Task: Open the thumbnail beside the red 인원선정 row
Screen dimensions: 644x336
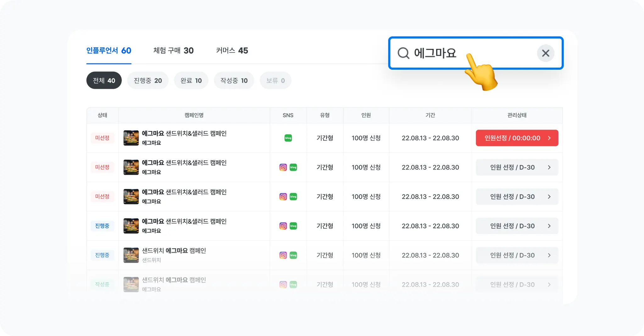Action: point(131,138)
